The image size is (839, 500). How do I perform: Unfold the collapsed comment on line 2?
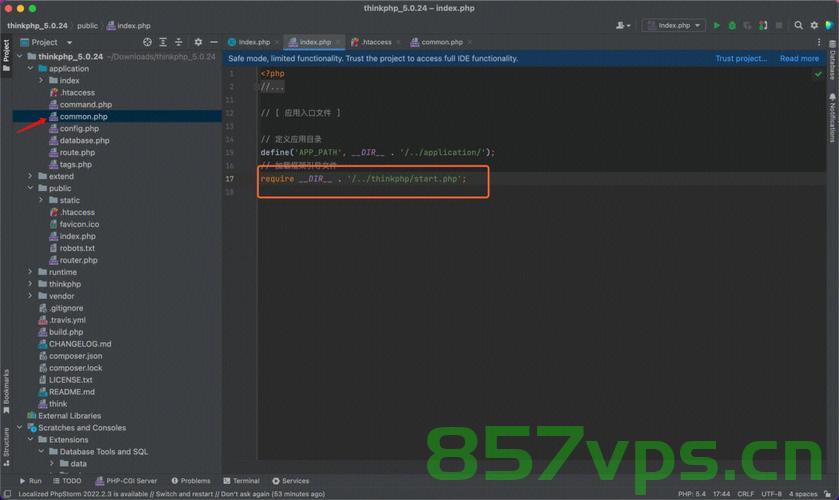[272, 87]
